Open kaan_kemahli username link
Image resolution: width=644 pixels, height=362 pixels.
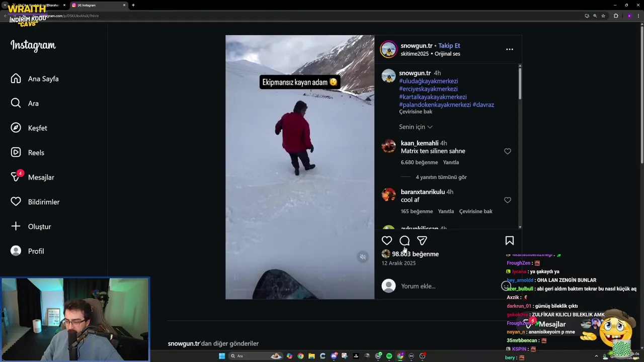(x=420, y=143)
